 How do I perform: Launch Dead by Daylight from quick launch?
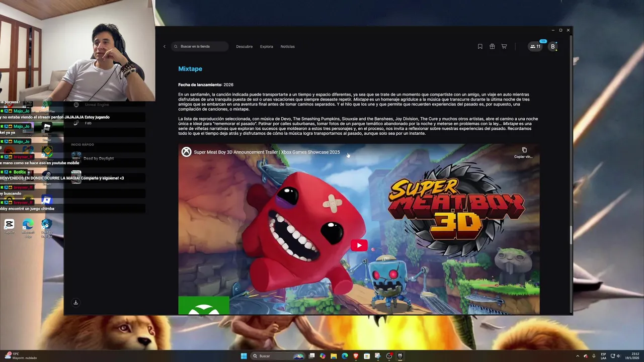tap(93, 158)
